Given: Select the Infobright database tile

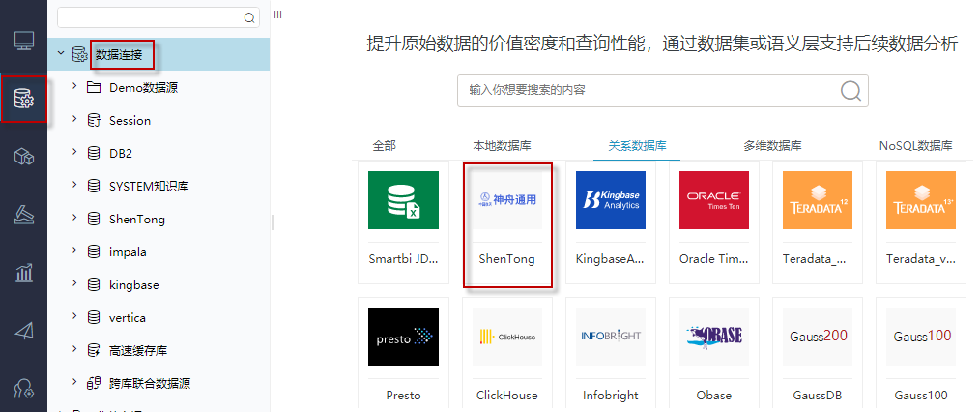Looking at the screenshot, I should (x=611, y=354).
